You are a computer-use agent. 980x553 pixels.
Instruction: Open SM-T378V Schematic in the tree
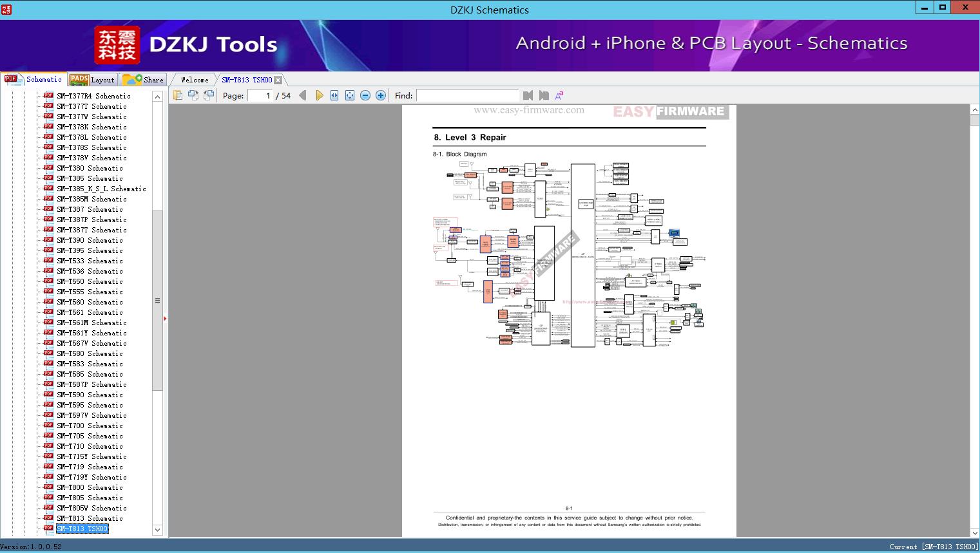[x=91, y=158]
